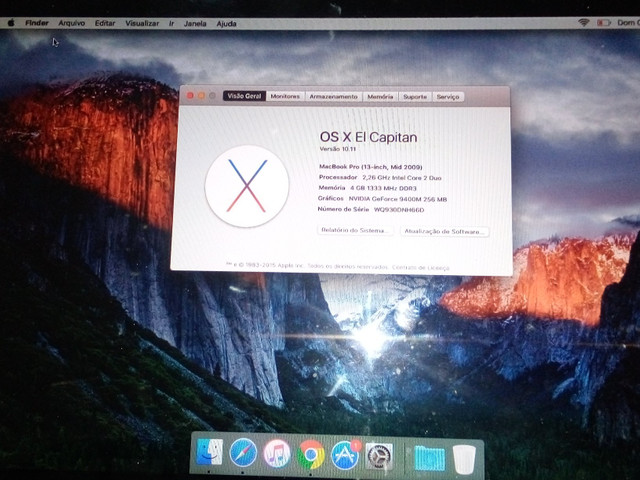Click the battery status icon
640x480 pixels.
(x=604, y=23)
